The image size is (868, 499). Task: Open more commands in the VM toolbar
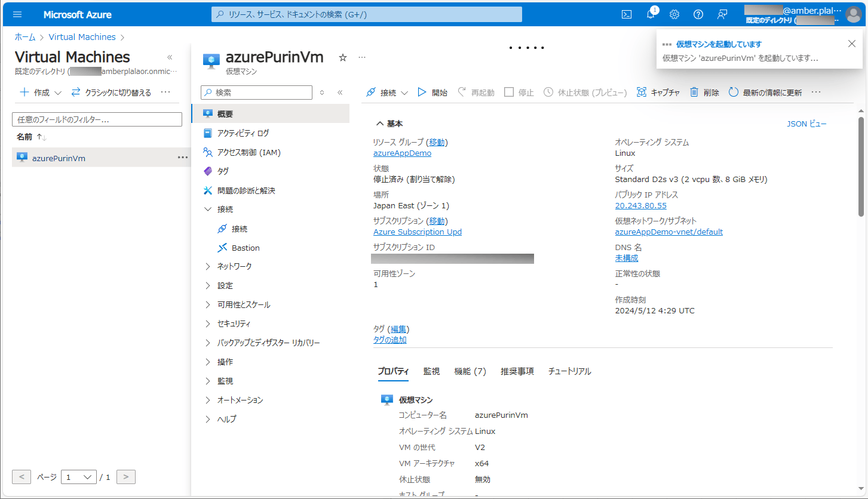(x=816, y=93)
